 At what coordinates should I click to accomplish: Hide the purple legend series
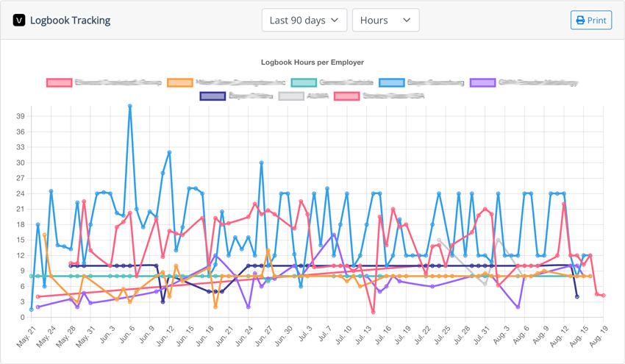(482, 82)
